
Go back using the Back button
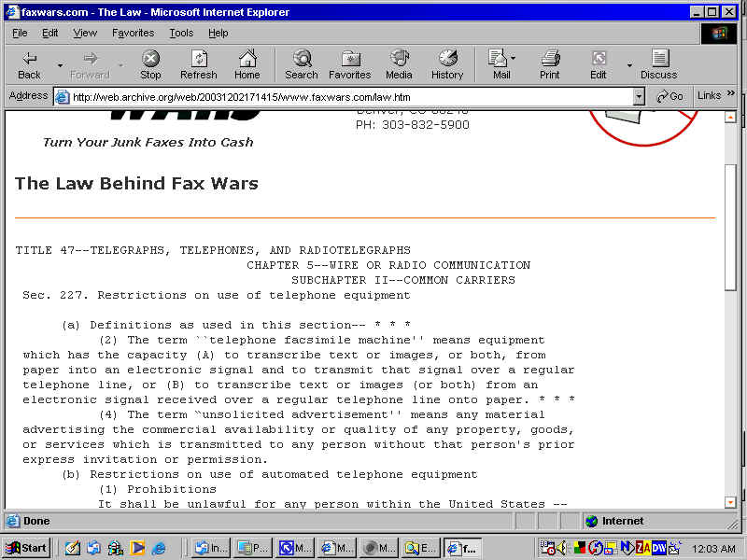click(x=29, y=65)
